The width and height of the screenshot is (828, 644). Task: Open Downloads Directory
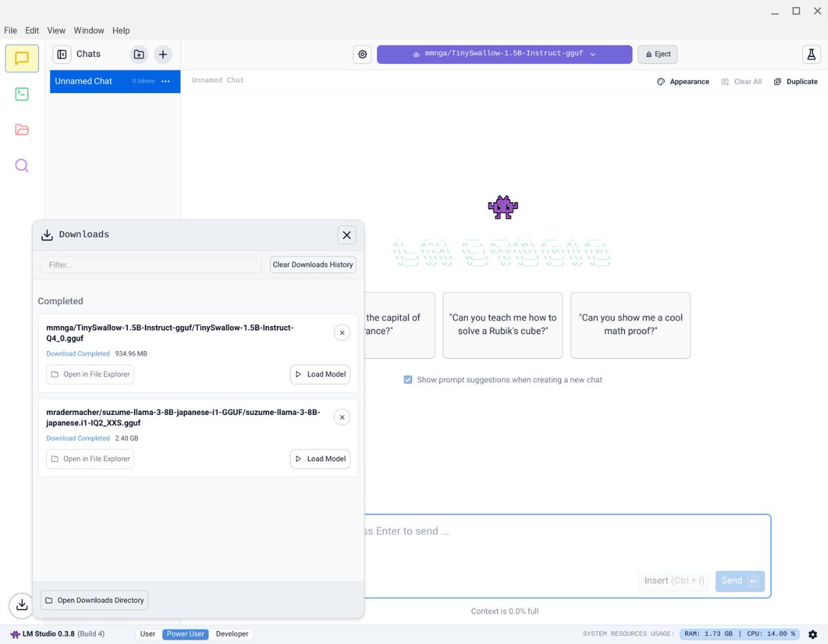(95, 601)
